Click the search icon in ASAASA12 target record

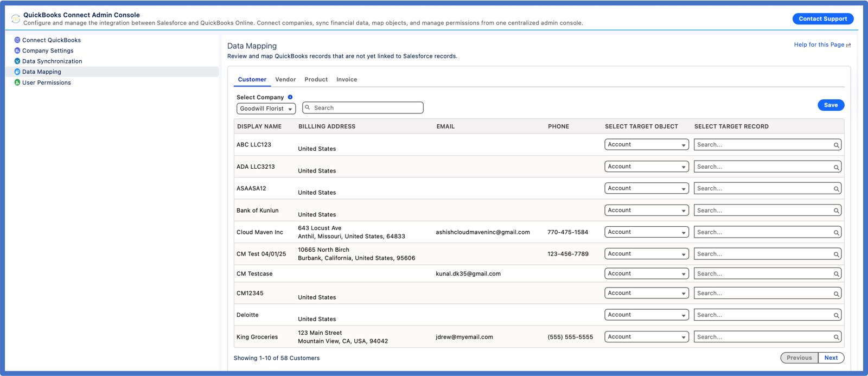pos(837,189)
